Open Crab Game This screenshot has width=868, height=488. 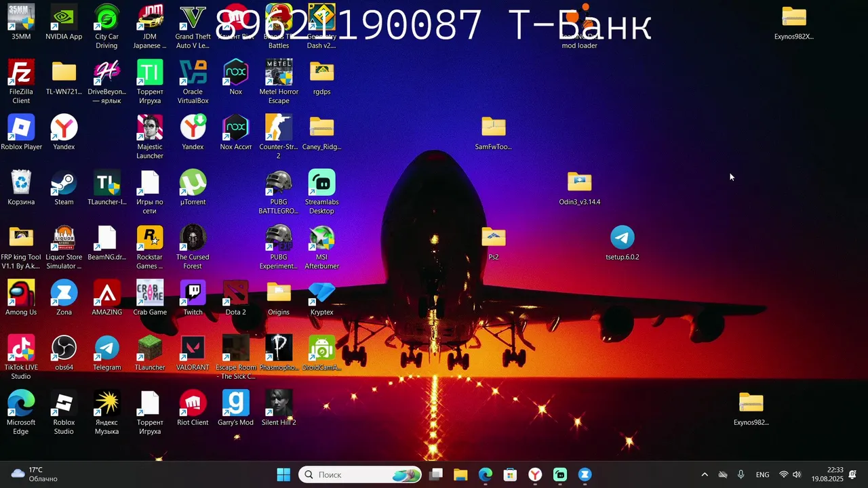pos(150,298)
